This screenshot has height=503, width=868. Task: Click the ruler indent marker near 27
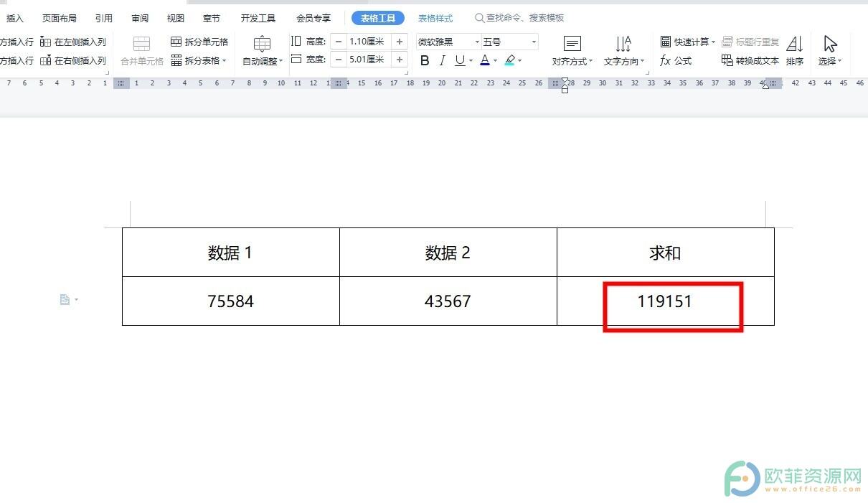point(565,86)
